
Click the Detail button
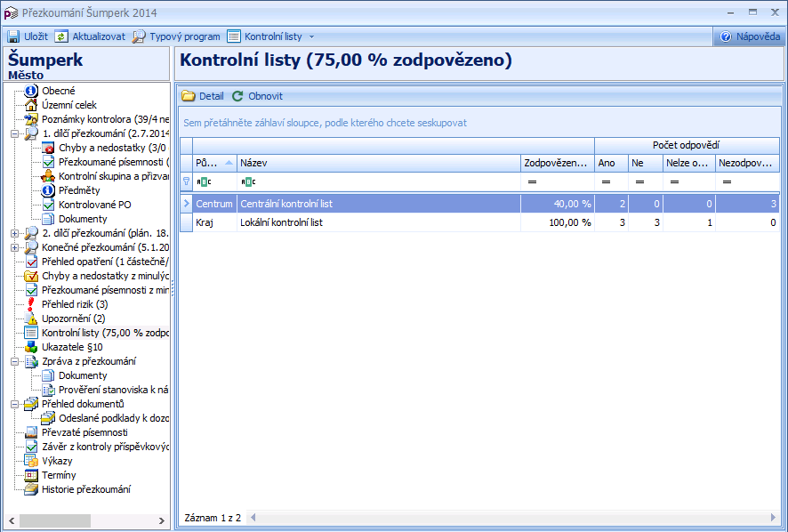[203, 96]
